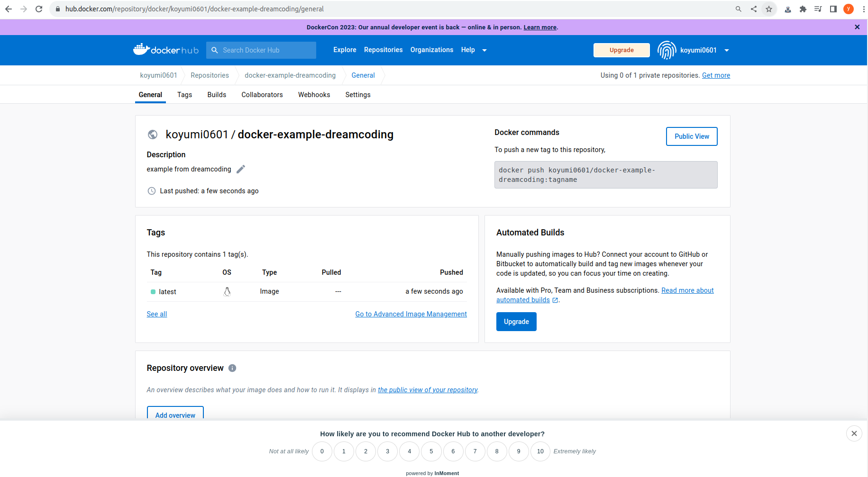Open Organizations in the top navigation

pyautogui.click(x=432, y=50)
